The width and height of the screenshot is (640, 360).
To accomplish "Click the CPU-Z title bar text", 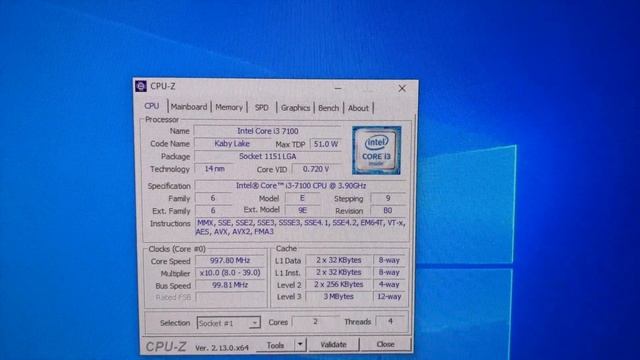I will click(163, 86).
